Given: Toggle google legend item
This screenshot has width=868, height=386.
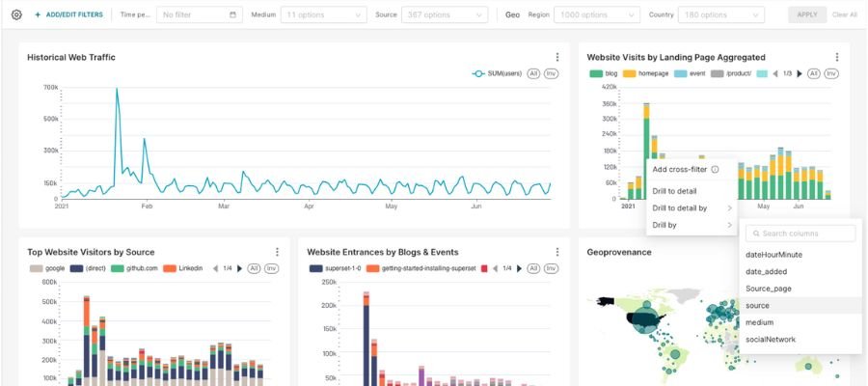Looking at the screenshot, I should pyautogui.click(x=47, y=268).
